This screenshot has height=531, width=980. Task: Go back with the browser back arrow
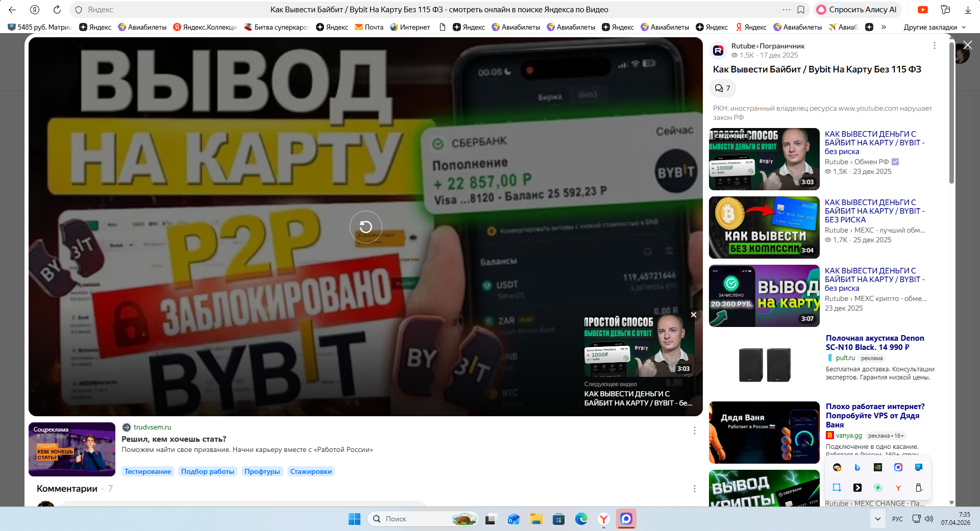click(12, 10)
